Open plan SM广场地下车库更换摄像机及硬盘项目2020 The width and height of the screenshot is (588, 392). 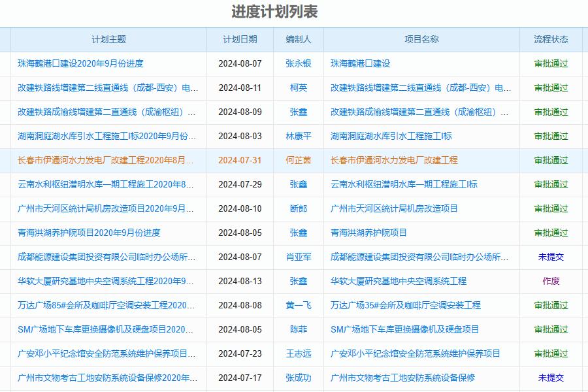click(x=105, y=330)
